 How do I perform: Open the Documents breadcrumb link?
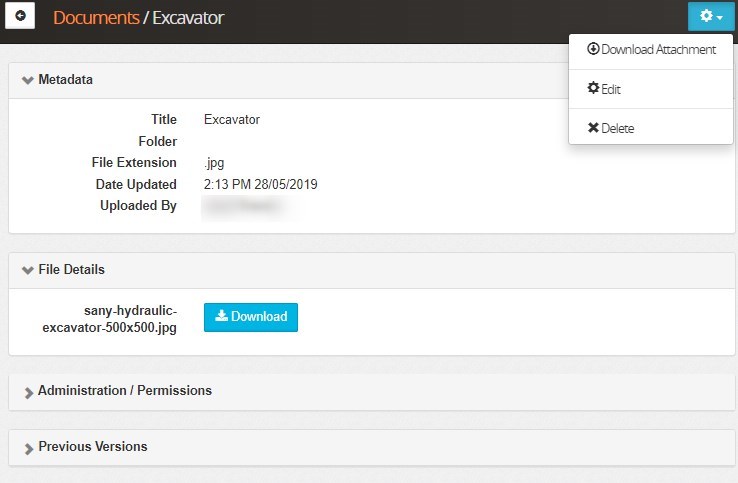click(x=95, y=18)
